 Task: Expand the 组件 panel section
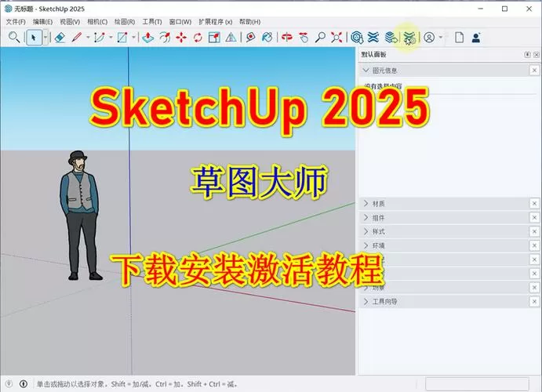coord(366,218)
